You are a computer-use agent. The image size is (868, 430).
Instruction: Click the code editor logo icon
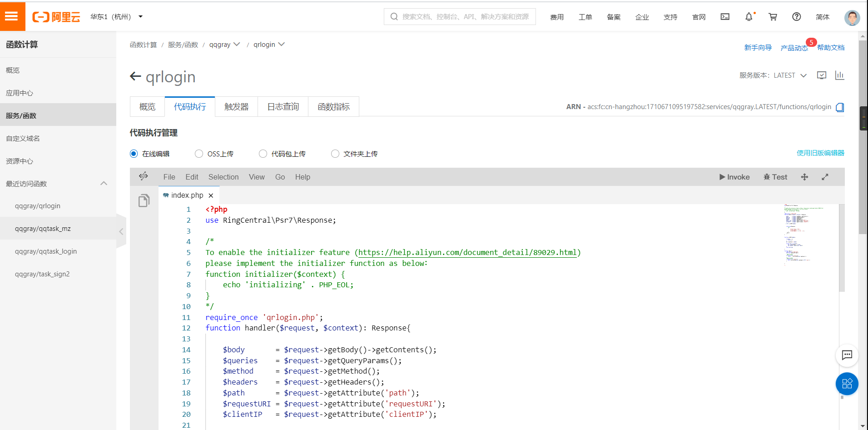tap(144, 176)
